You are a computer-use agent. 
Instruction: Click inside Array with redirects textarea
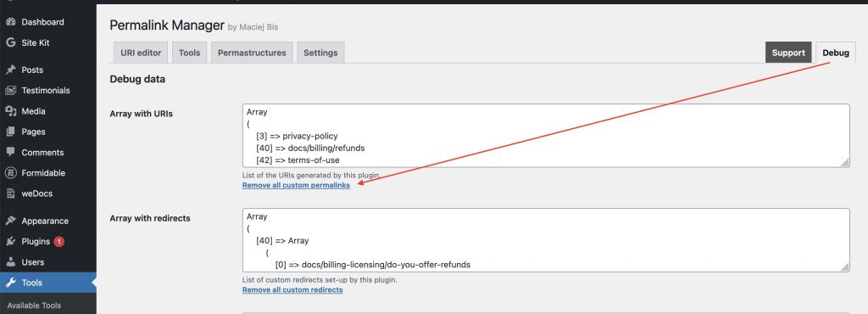pyautogui.click(x=546, y=240)
